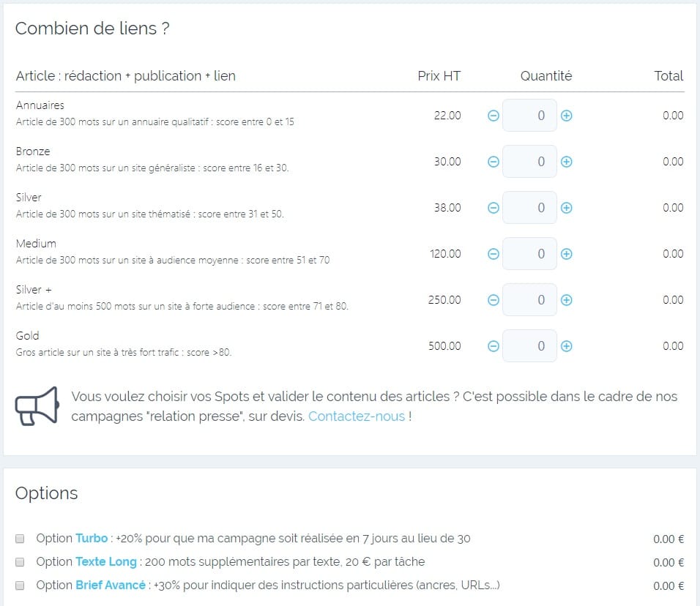Increase Silver + quantity with plus icon

(x=567, y=300)
